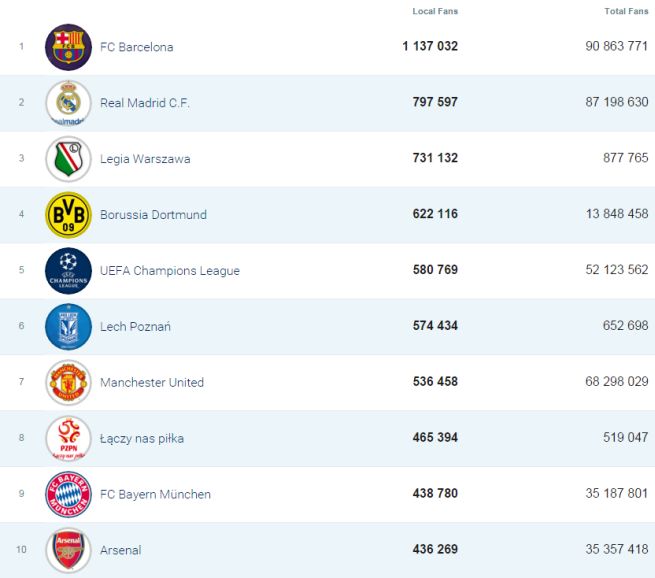Click the FC Bayern München logo

(x=68, y=495)
